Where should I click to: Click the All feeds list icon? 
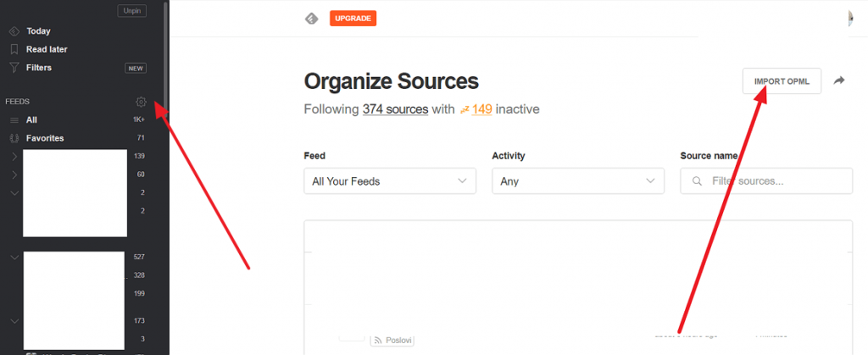[x=14, y=120]
